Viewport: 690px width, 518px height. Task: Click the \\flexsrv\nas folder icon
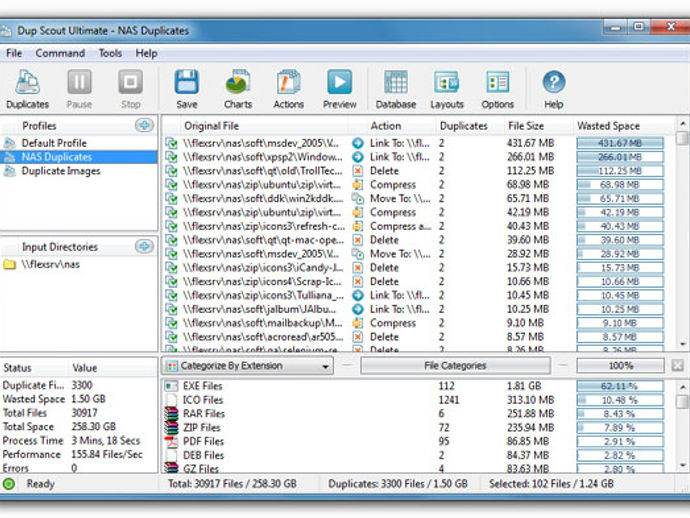(10, 265)
